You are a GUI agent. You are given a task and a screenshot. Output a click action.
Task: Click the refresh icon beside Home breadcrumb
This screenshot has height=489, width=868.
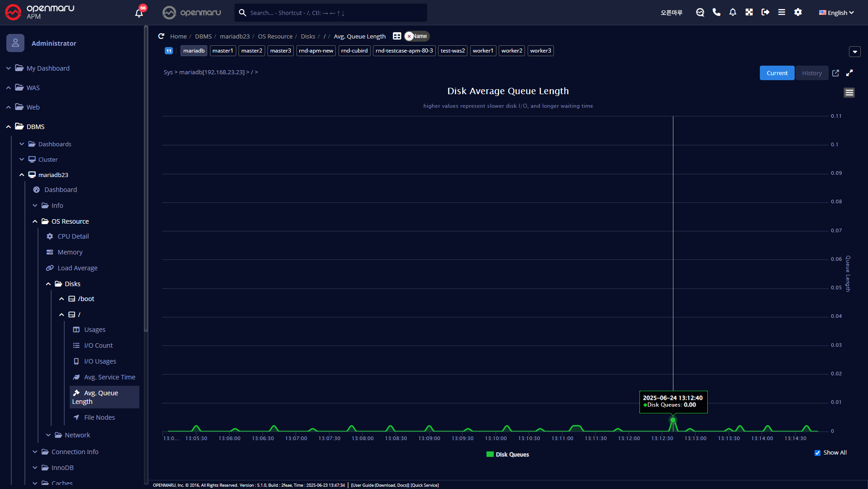coord(161,36)
